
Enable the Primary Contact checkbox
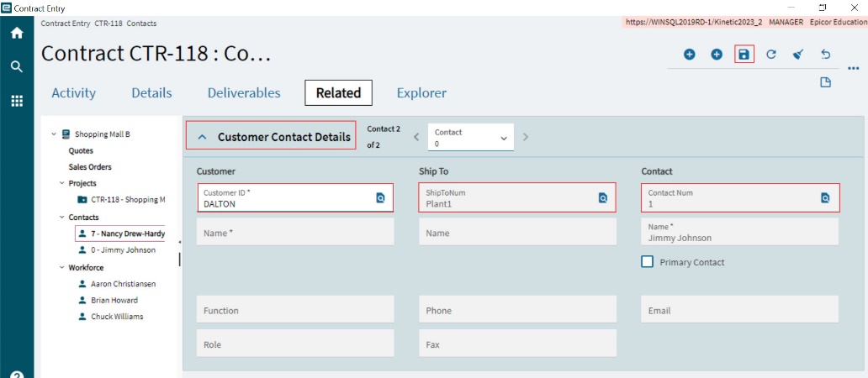click(647, 262)
